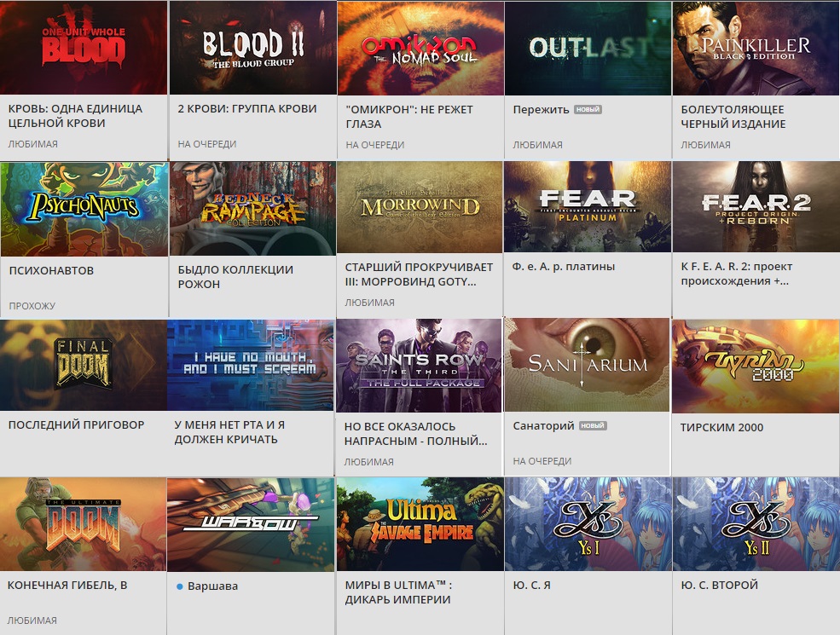Viewport: 840px width, 635px height.
Task: Click the 'новый' badge next to Пережить
Action: (588, 109)
